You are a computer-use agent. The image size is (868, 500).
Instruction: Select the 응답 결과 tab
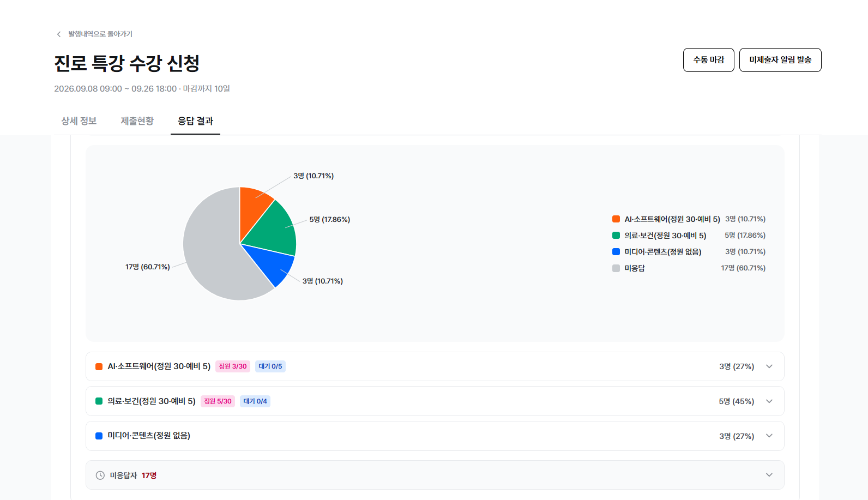point(195,121)
